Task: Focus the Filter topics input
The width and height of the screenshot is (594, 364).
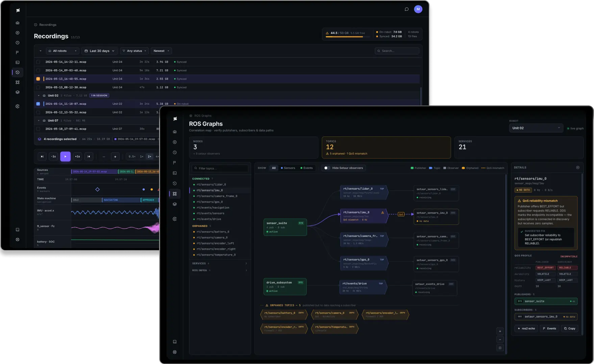Action: tap(220, 168)
